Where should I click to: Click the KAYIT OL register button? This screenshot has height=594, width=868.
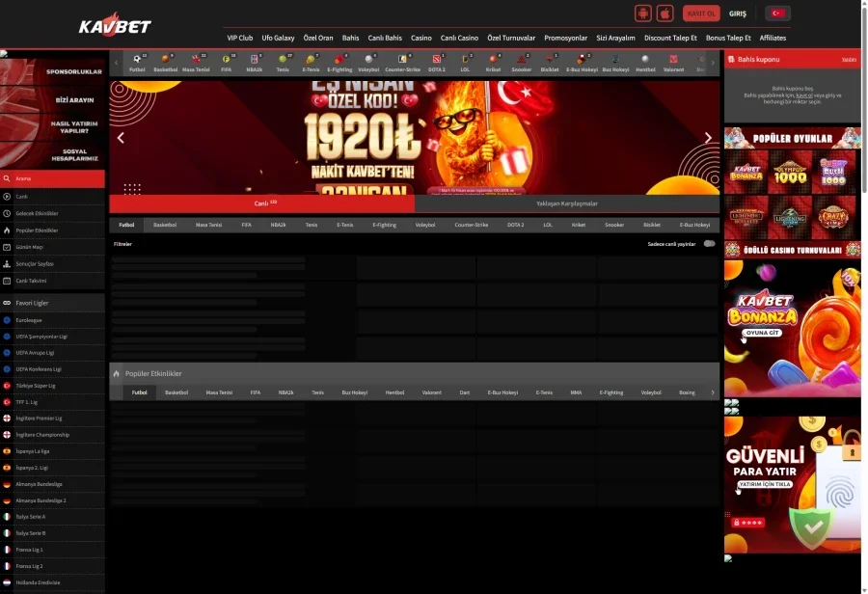[701, 13]
